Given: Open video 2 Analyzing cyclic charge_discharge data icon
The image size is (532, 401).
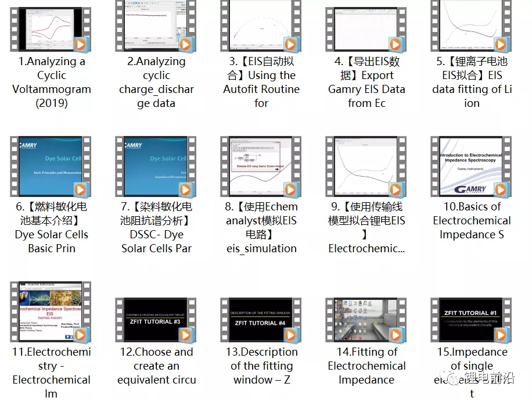Looking at the screenshot, I should coord(156,26).
